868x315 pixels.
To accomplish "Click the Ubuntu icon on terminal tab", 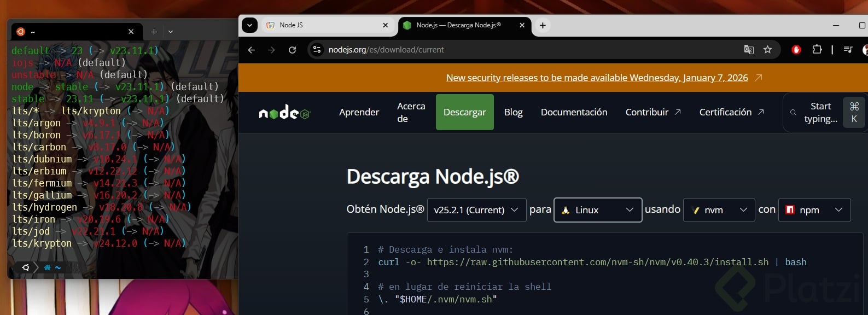I will coord(21,32).
